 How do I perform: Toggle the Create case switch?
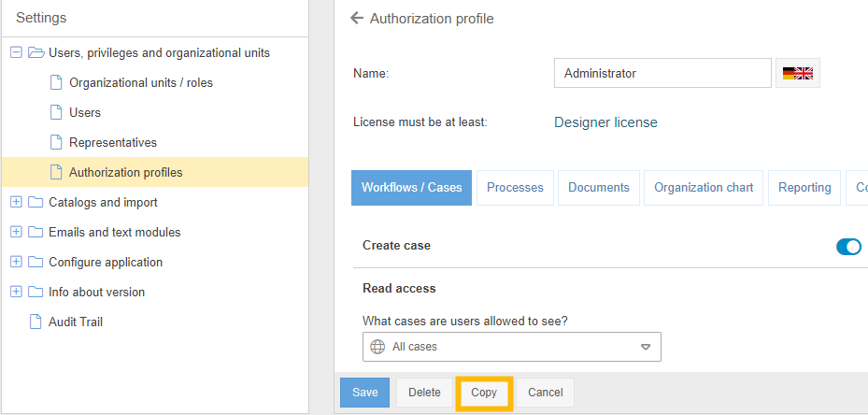click(848, 246)
